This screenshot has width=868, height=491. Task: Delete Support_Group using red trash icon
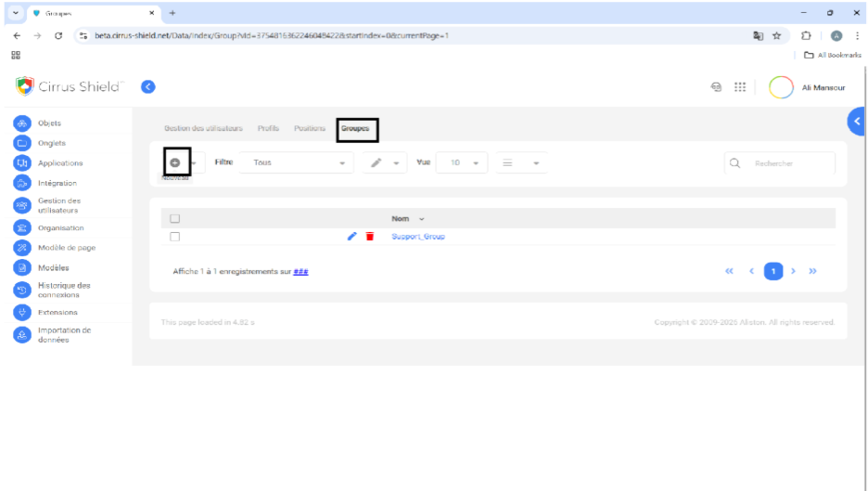click(x=370, y=237)
